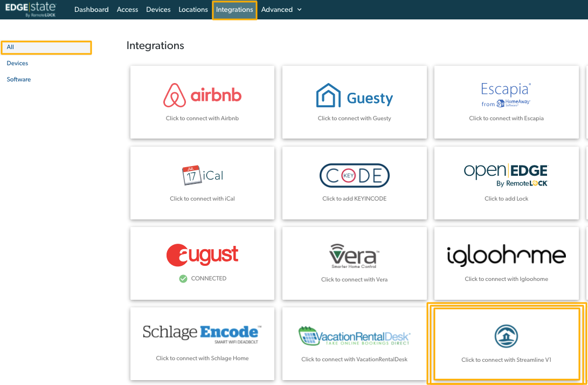Click the Schlage Encode logo
The width and height of the screenshot is (588, 385).
coord(202,334)
